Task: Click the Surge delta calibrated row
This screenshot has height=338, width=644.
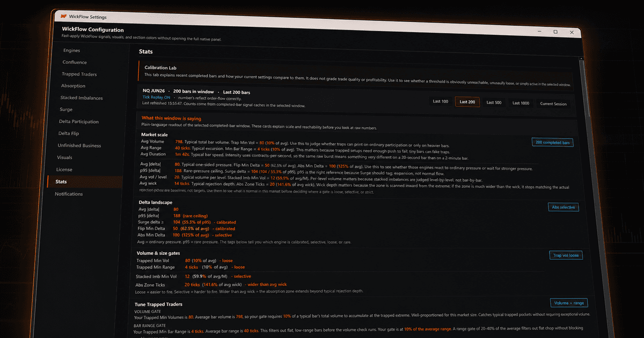Action: (x=187, y=222)
